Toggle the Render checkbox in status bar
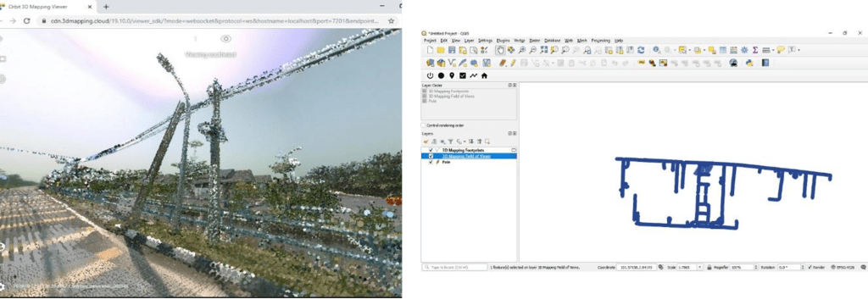 (x=810, y=268)
